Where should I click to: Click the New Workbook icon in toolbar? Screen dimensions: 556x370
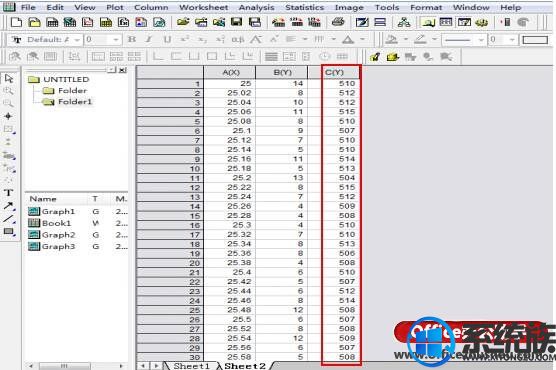52,22
